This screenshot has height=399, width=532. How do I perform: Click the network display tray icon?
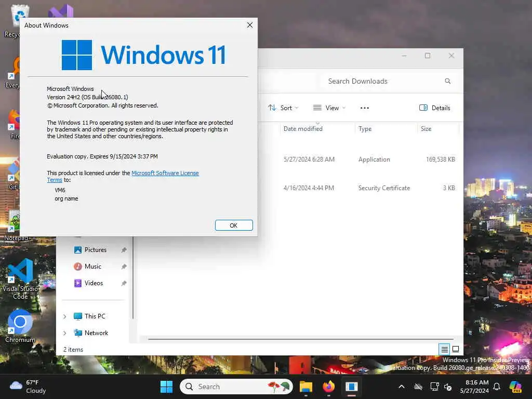pos(434,387)
